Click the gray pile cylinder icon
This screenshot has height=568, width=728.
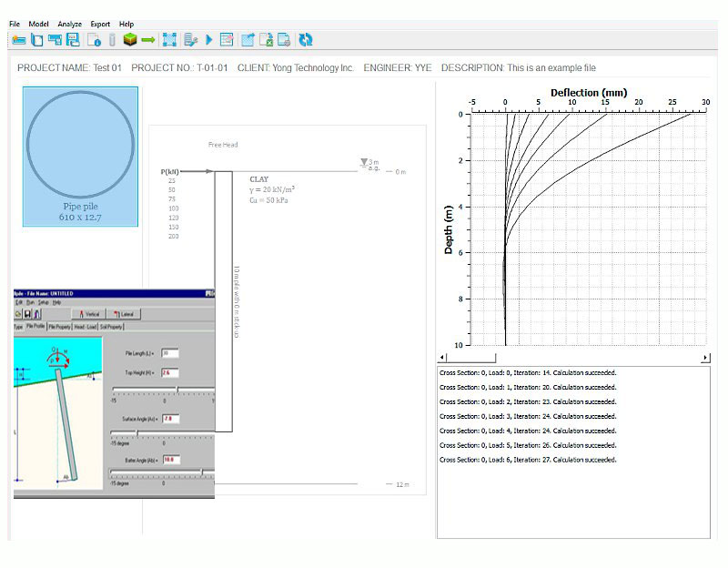[x=112, y=39]
